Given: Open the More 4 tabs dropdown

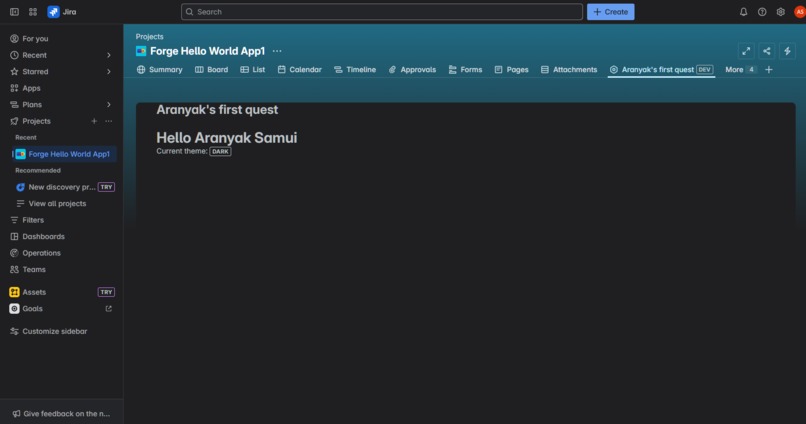Looking at the screenshot, I should point(740,69).
